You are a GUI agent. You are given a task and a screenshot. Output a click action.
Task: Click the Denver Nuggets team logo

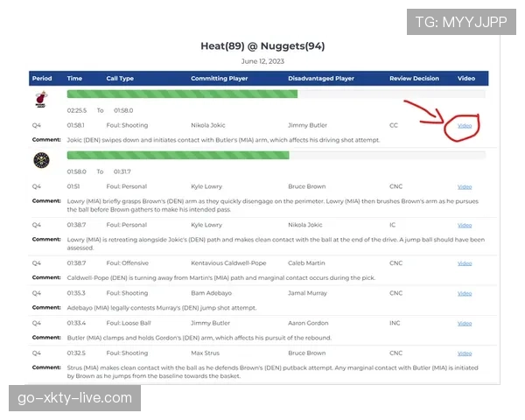41,160
